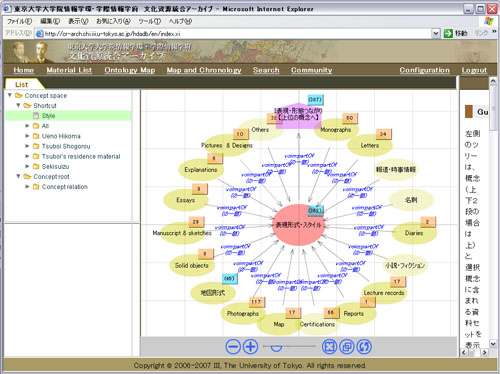Click the 10 badge on Pictures & Designs
This screenshot has width=500, height=374.
240,134
